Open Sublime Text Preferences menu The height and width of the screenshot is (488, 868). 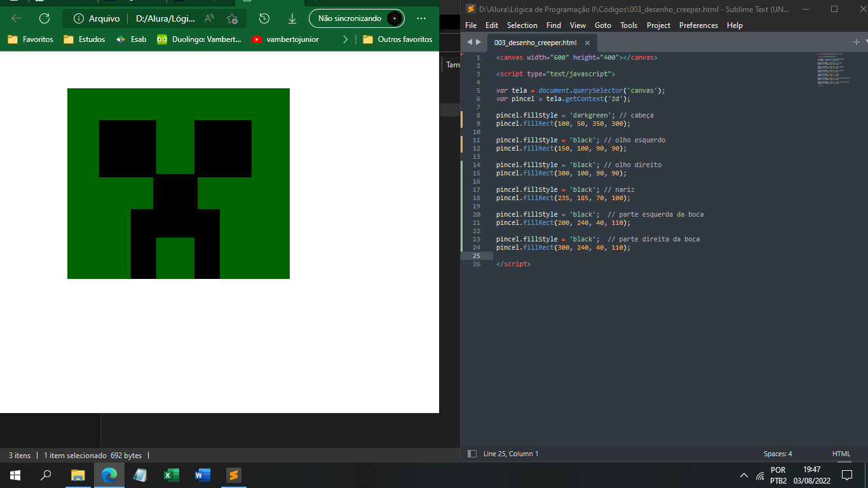(699, 25)
